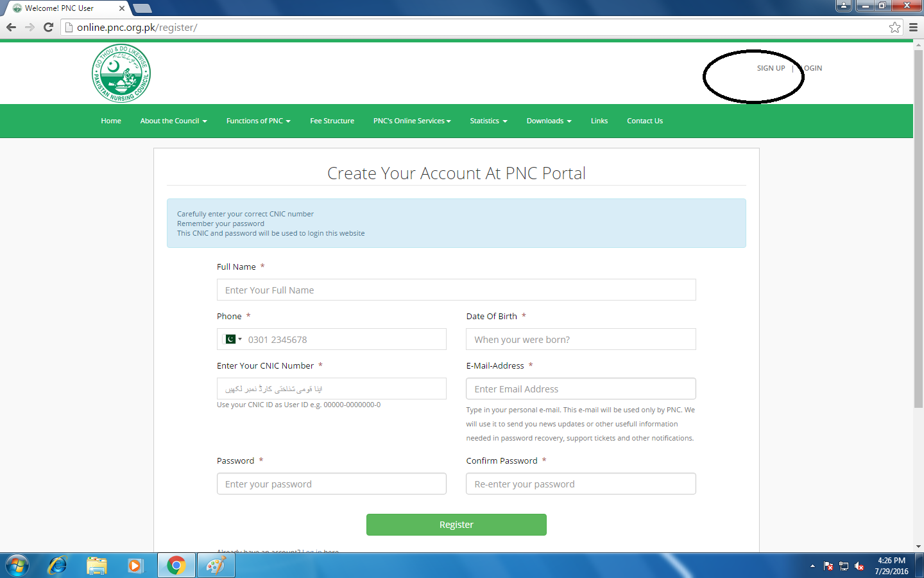The width and height of the screenshot is (924, 578).
Task: Open the Fee Structure page
Action: tap(332, 121)
